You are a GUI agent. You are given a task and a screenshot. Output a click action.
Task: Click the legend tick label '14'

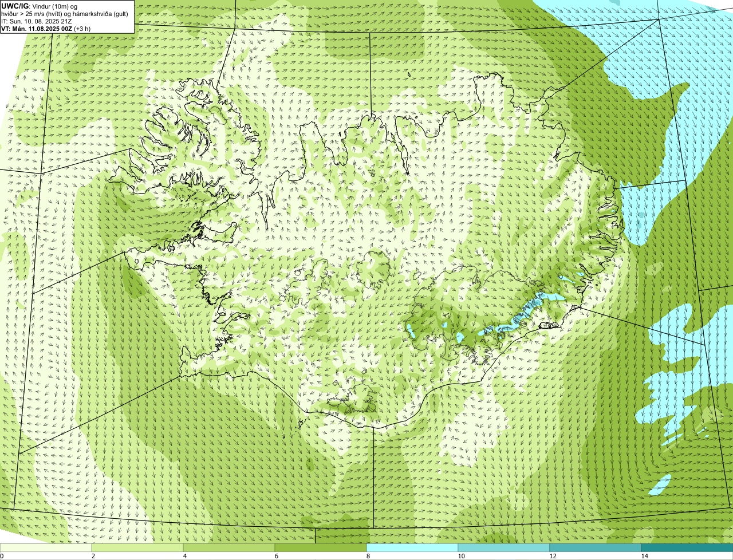(x=644, y=556)
